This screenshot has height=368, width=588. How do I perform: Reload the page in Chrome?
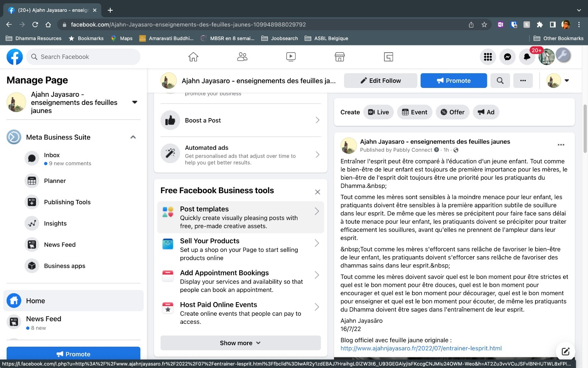coord(35,25)
